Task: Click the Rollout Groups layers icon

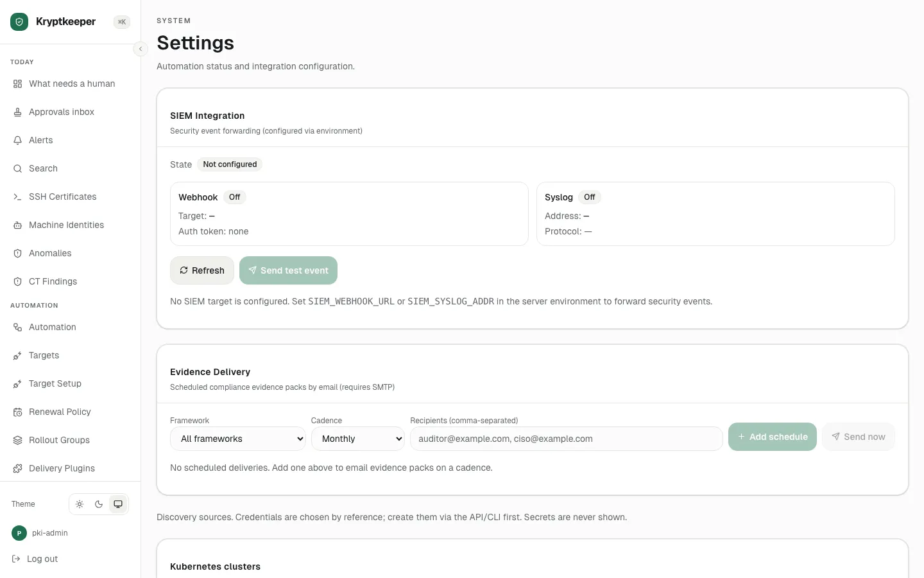Action: coord(17,441)
